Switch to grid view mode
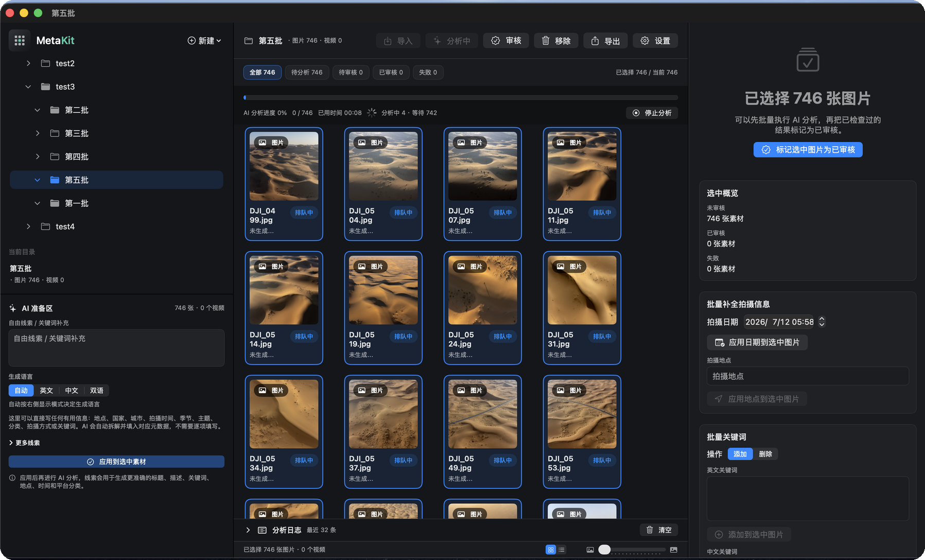 click(x=551, y=550)
